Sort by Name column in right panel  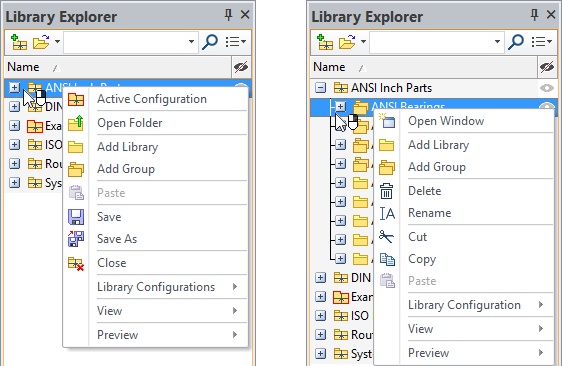(424, 67)
